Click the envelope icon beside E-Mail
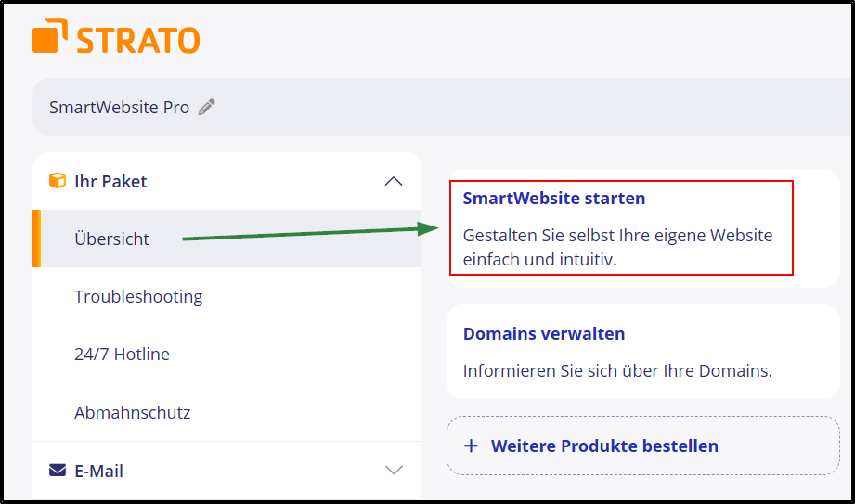Screen dimensions: 855x504 58,471
